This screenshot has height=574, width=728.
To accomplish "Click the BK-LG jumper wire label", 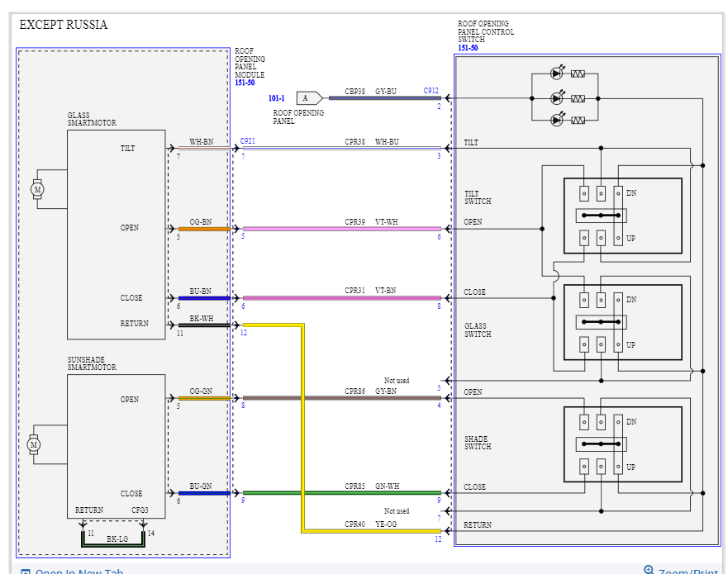I will tap(117, 538).
